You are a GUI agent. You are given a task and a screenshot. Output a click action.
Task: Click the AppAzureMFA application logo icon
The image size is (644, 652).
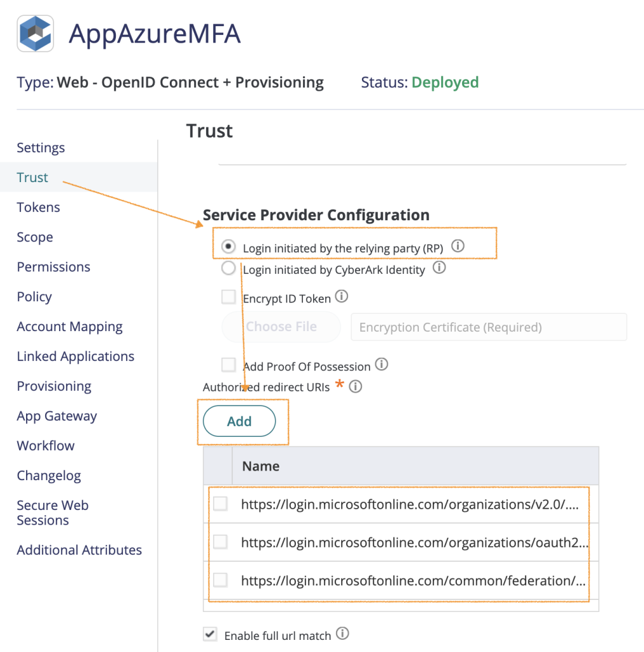pyautogui.click(x=36, y=33)
